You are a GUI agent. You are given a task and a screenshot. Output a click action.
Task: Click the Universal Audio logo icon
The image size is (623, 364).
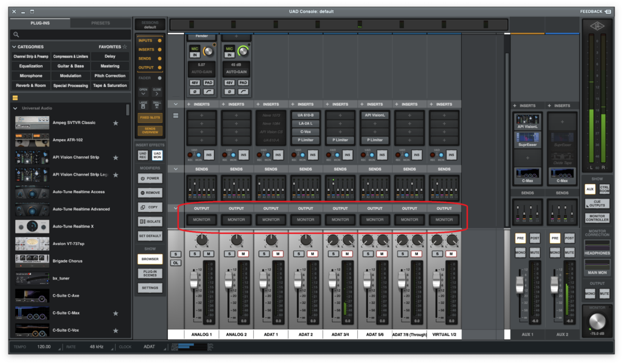(x=597, y=26)
